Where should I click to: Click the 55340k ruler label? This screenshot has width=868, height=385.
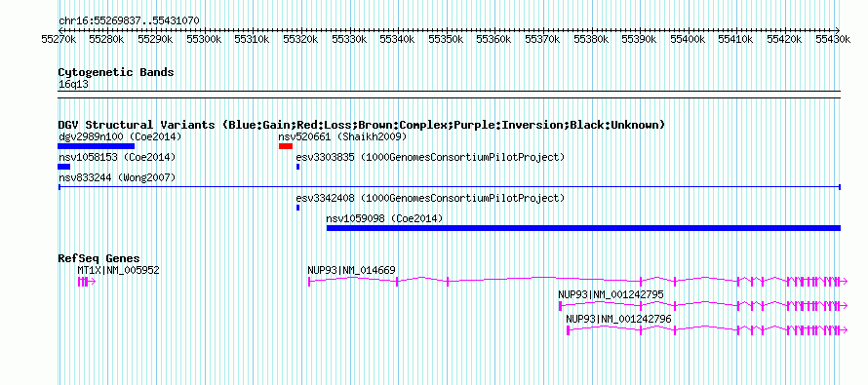click(397, 39)
